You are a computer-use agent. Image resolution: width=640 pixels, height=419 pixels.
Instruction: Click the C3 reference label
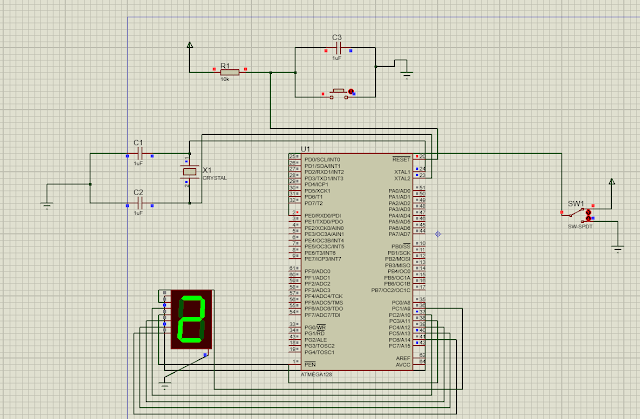coord(337,38)
